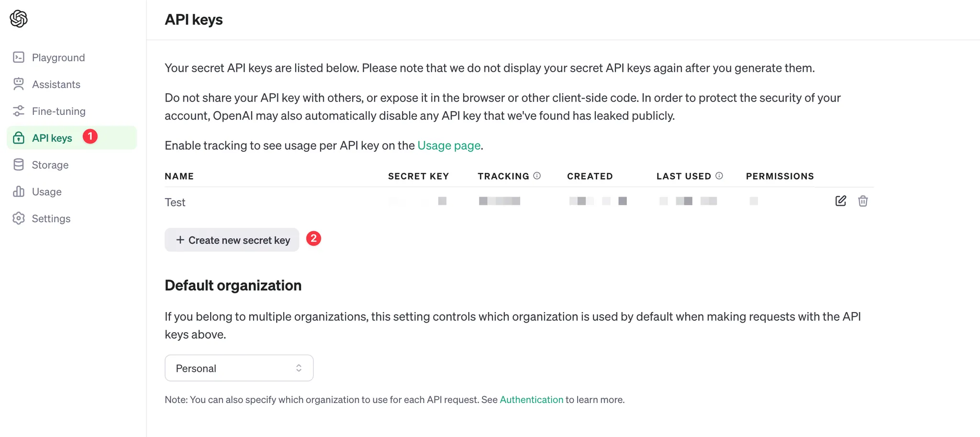Click the NAME column header
Viewport: 980px width, 437px height.
[x=179, y=176]
